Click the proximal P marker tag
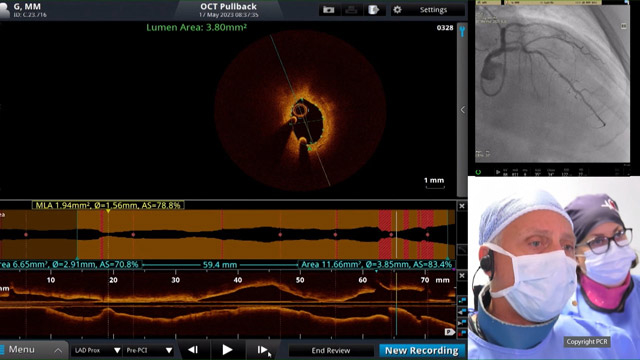 click(x=449, y=332)
